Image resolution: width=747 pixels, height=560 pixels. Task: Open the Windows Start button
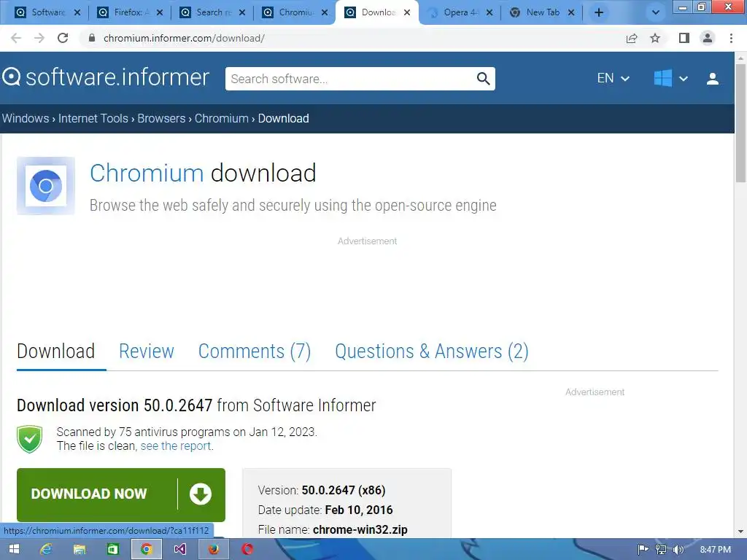pyautogui.click(x=14, y=549)
